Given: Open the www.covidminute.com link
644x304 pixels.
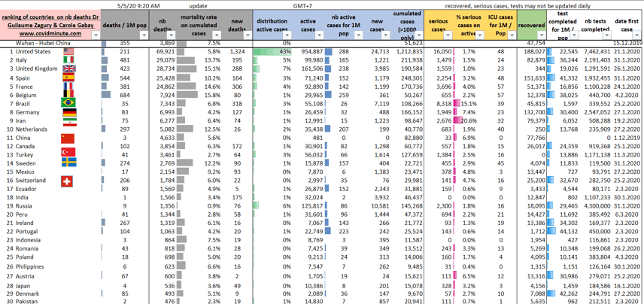Looking at the screenshot, I should (50, 33).
